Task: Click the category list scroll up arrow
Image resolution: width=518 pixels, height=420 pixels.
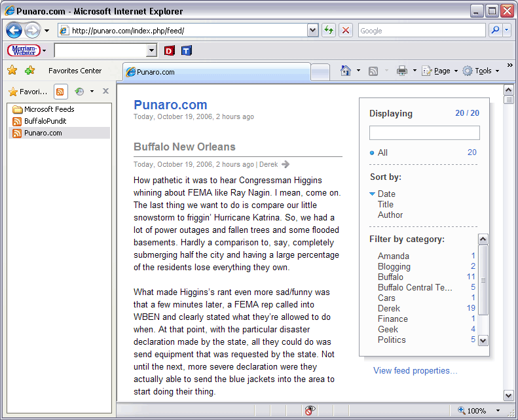Action: pos(483,239)
